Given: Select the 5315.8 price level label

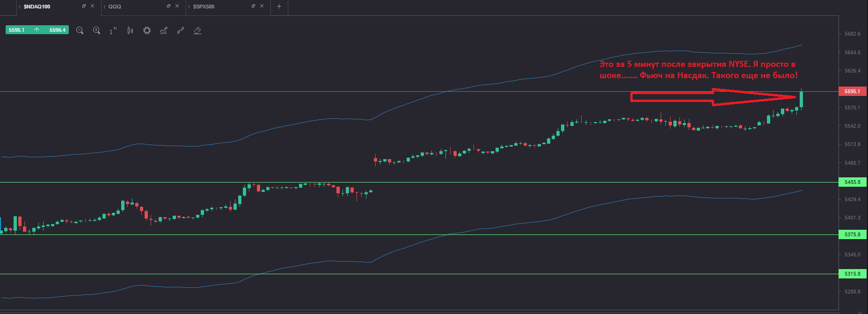Looking at the screenshot, I should [853, 274].
